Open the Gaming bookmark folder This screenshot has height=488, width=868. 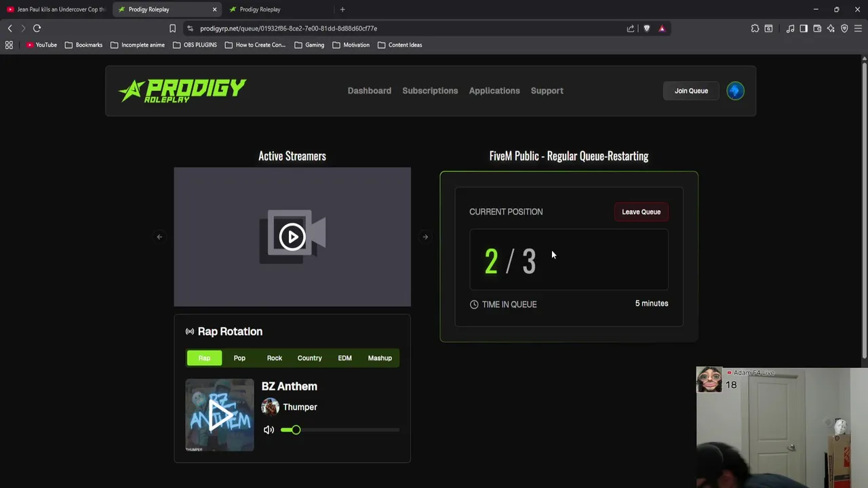click(x=309, y=45)
